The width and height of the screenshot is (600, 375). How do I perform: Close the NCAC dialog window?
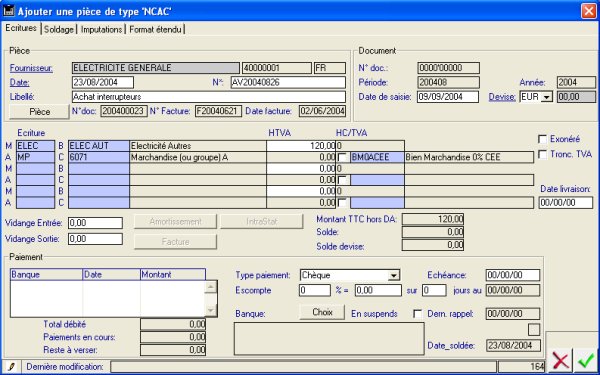(x=589, y=11)
